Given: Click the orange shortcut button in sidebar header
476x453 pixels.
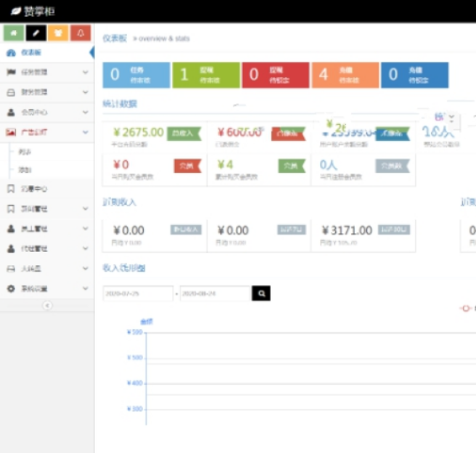Looking at the screenshot, I should [x=58, y=33].
